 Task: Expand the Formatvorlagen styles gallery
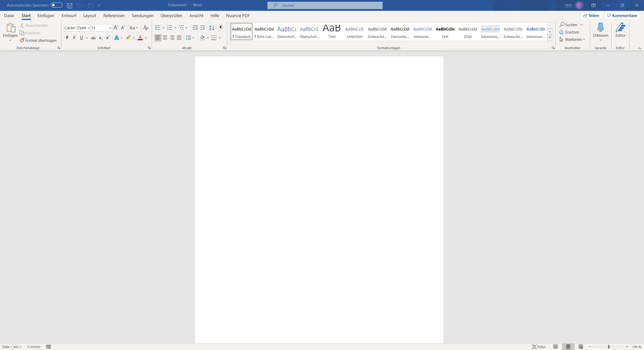pos(550,38)
